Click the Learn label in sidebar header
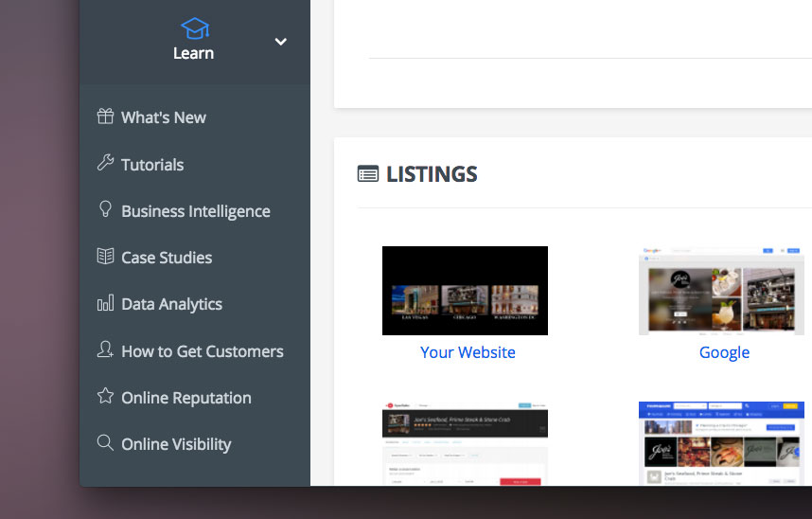This screenshot has width=812, height=519. pyautogui.click(x=194, y=53)
